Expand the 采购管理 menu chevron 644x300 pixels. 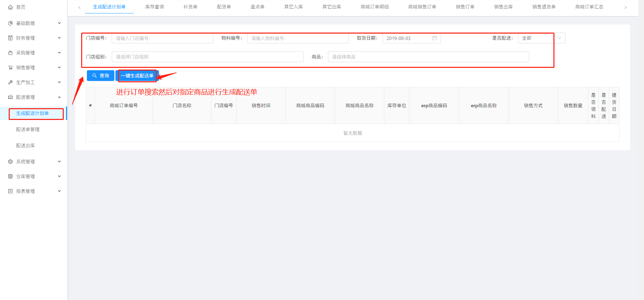tap(59, 53)
